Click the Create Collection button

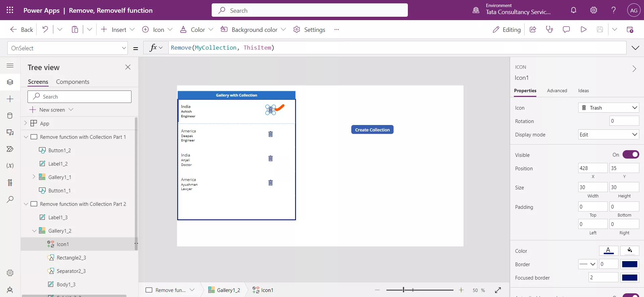(x=372, y=130)
